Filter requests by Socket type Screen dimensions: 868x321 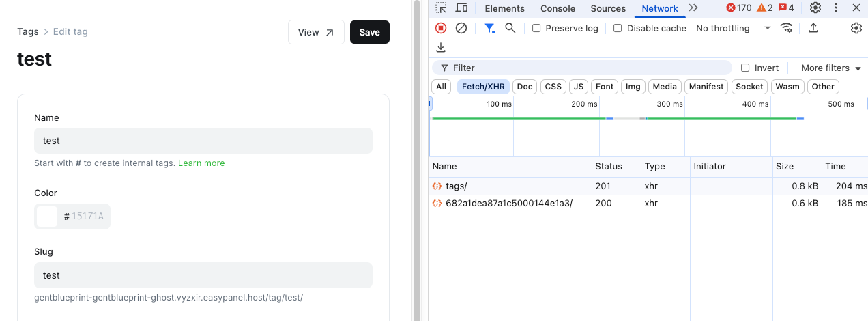coord(749,87)
